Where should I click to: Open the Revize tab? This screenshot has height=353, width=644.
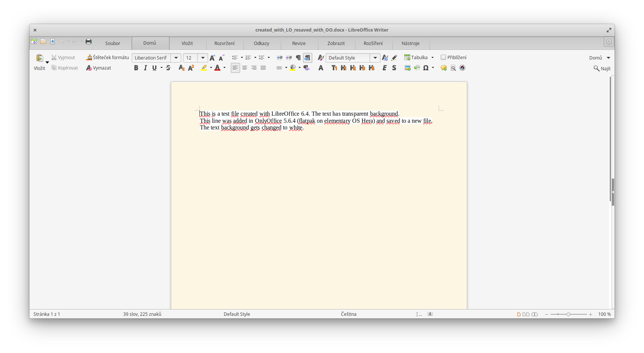pos(299,43)
